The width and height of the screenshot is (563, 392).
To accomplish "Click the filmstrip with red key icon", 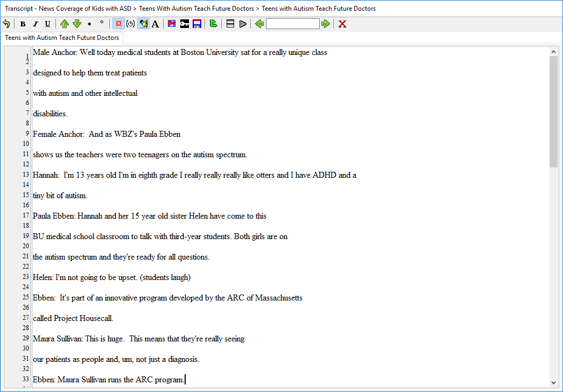I will point(172,23).
